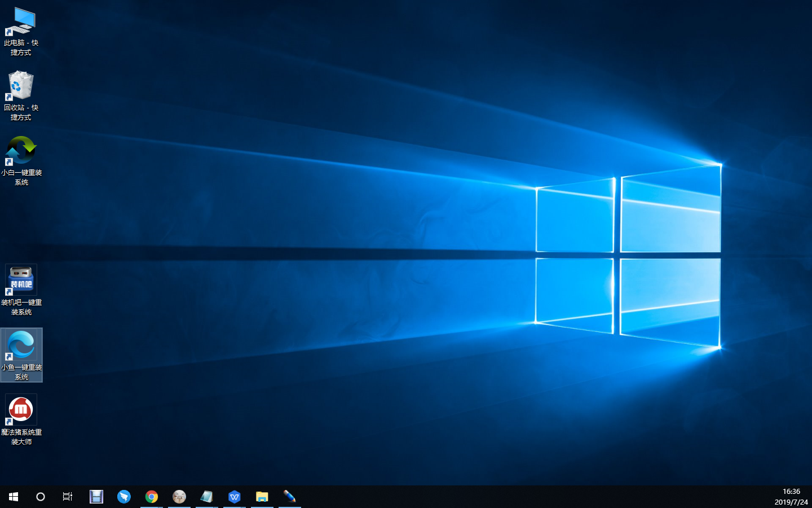This screenshot has height=508, width=812.
Task: Click the taskbar date 2019/7/24
Action: 791,502
